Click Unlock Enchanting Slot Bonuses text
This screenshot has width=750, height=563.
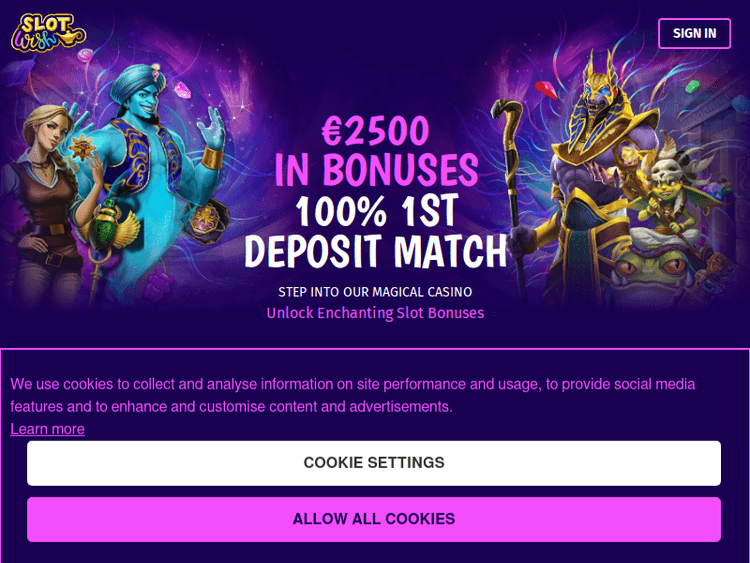point(375,313)
